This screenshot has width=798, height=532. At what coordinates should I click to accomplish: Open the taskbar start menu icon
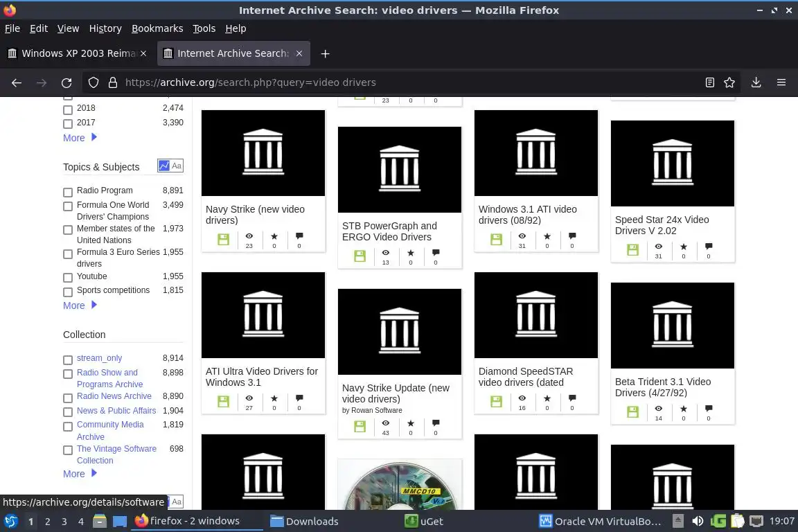point(10,522)
